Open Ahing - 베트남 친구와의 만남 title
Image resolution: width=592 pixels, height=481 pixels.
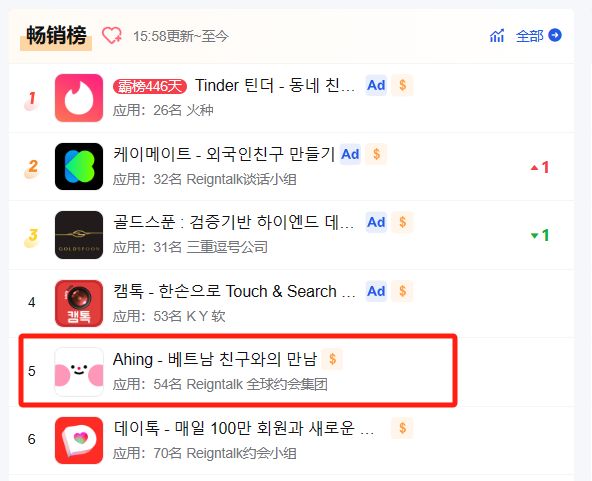pyautogui.click(x=215, y=359)
